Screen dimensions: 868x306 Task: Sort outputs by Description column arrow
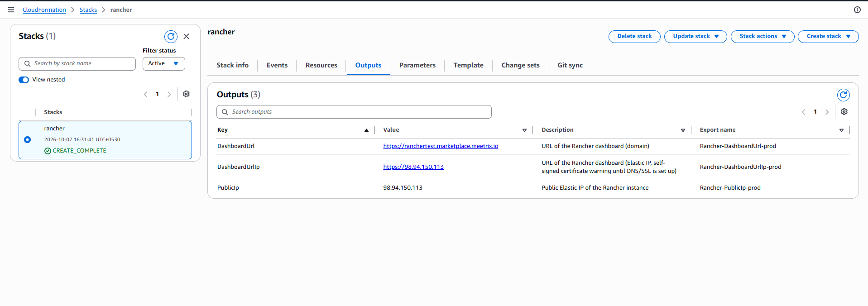pyautogui.click(x=683, y=130)
